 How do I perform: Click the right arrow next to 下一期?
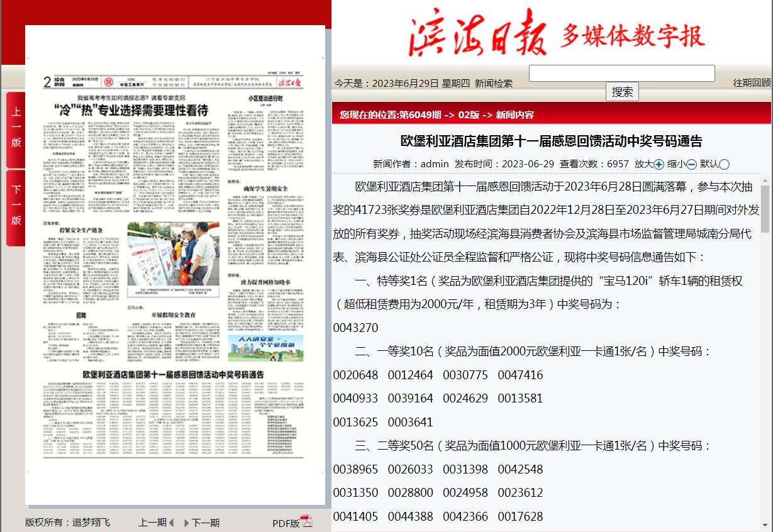[186, 523]
